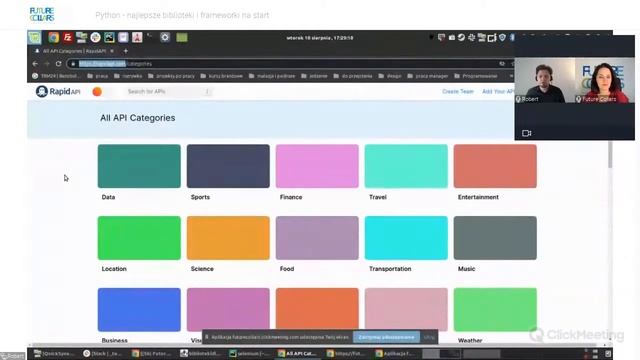
Task: Open the Entertainment category tile
Action: 495,166
